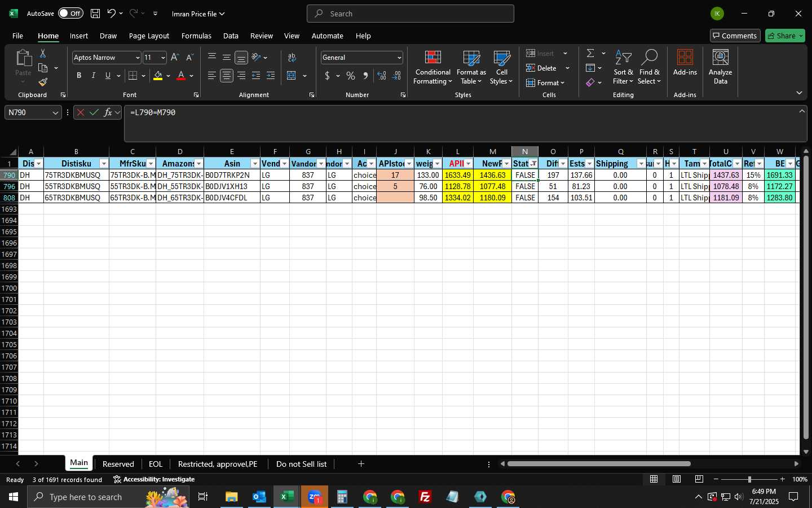Click Format cells button
This screenshot has height=508, width=812.
[545, 82]
